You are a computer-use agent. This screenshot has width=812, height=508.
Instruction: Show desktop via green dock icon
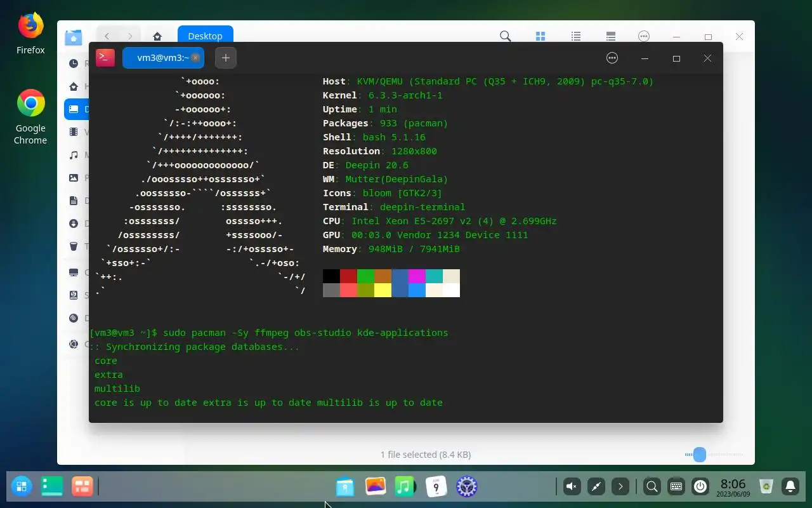click(x=52, y=486)
